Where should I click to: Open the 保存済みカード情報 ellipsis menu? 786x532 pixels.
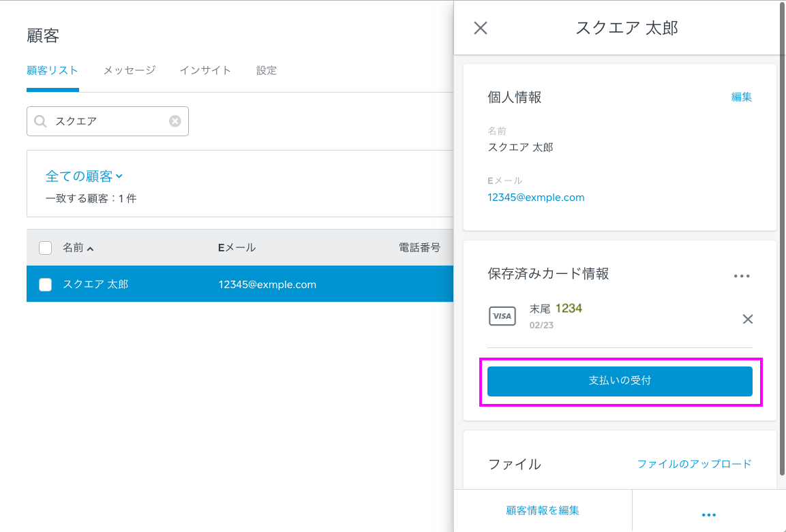[742, 275]
